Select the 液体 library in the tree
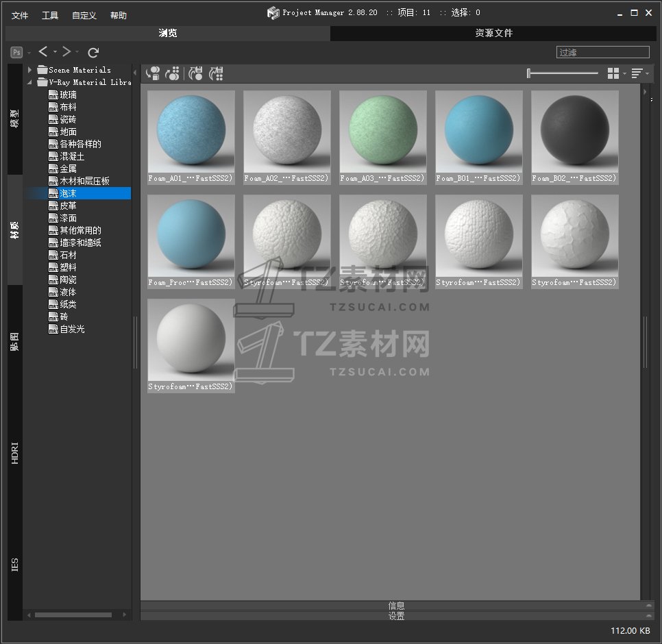The image size is (662, 644). pos(68,292)
